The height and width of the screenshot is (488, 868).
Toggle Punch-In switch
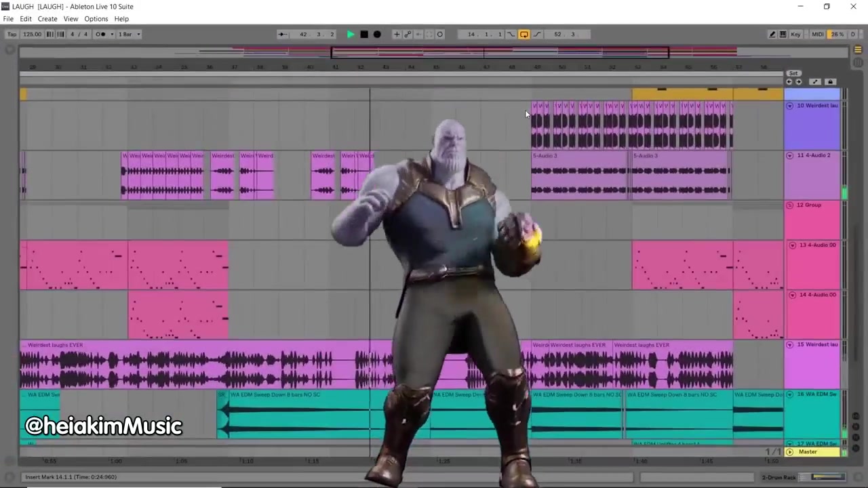(x=512, y=35)
